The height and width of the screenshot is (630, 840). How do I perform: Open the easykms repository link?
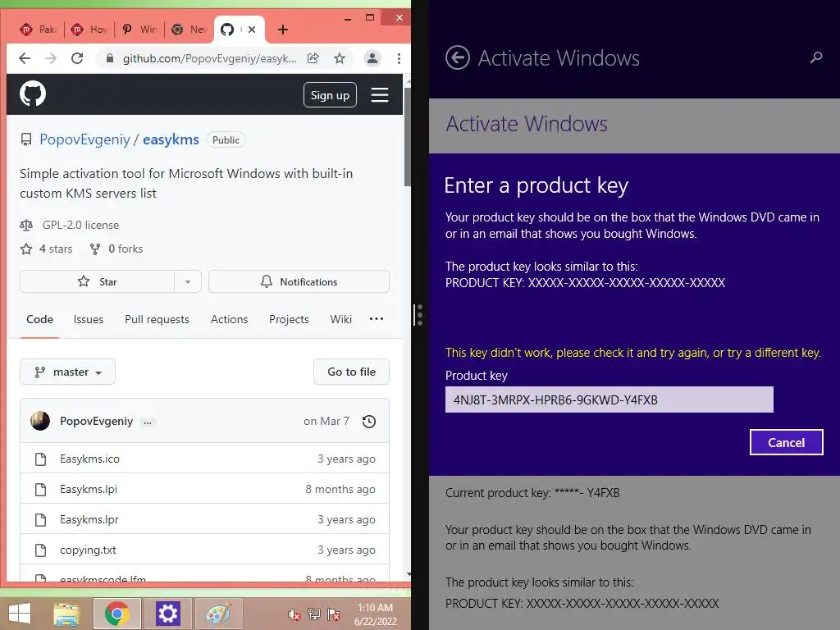[171, 139]
